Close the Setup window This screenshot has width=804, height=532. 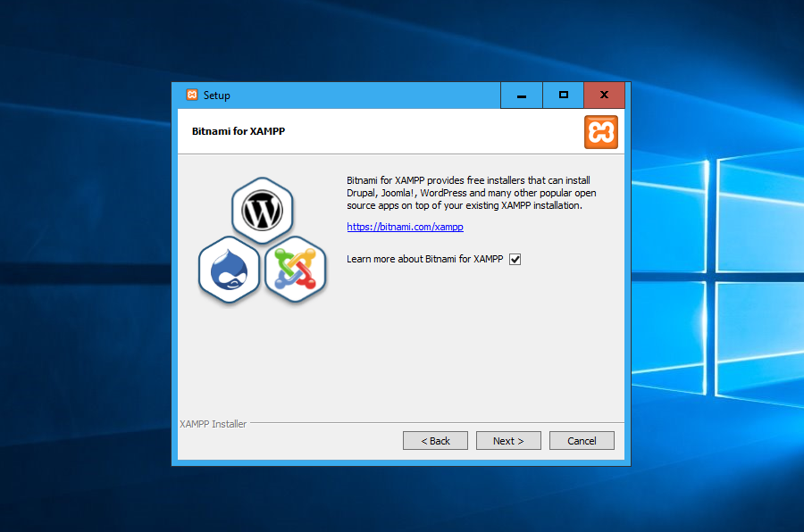click(604, 96)
